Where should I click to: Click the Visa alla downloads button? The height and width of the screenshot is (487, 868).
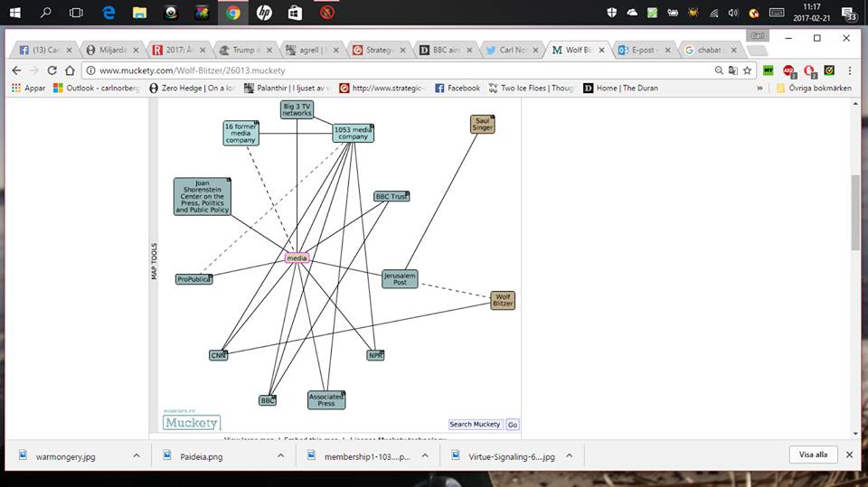click(x=813, y=455)
